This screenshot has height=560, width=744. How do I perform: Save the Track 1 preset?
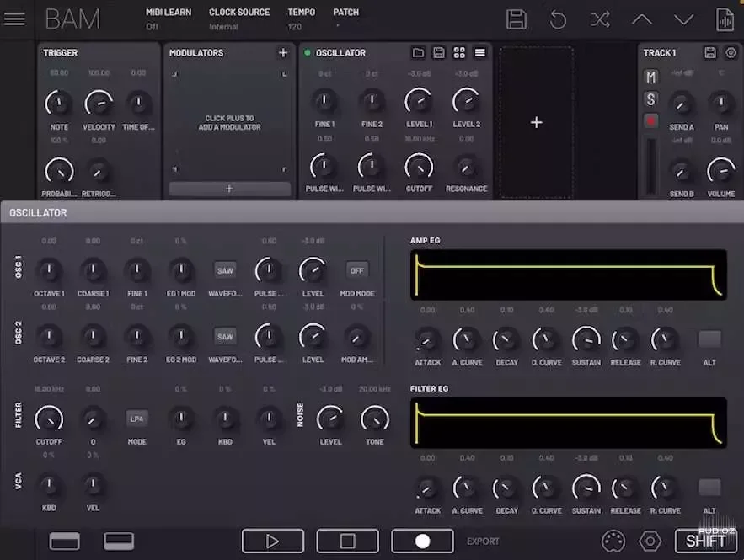click(709, 53)
